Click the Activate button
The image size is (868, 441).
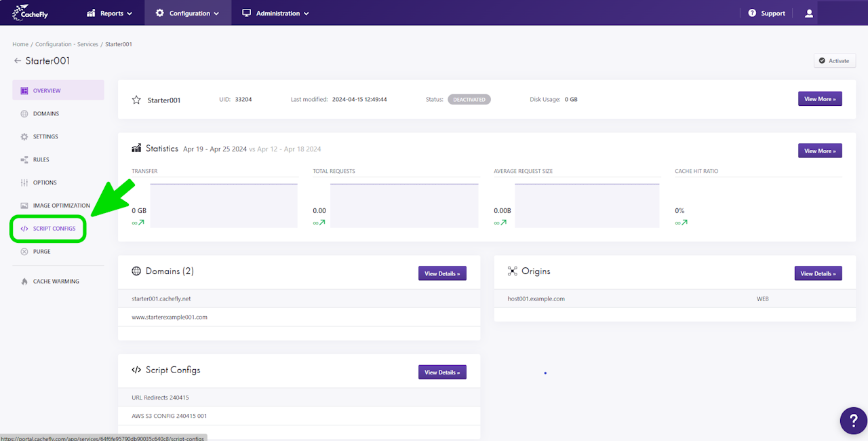[834, 61]
